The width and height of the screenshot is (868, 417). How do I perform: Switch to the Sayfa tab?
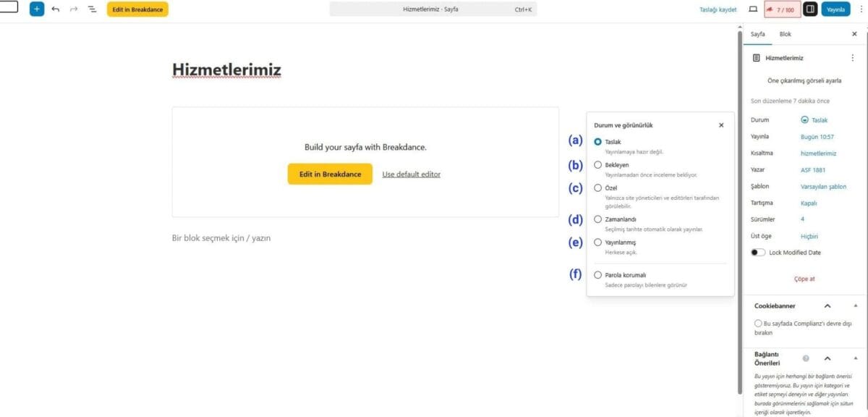[757, 34]
